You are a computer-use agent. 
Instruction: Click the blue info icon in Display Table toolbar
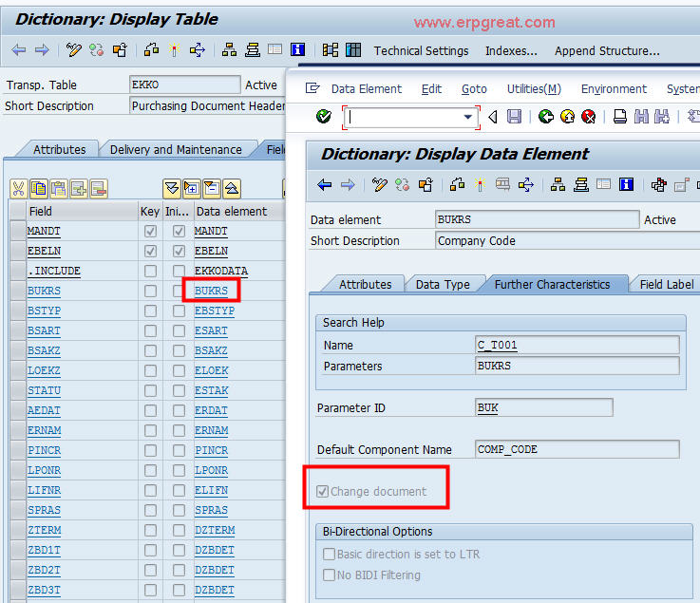pos(298,49)
